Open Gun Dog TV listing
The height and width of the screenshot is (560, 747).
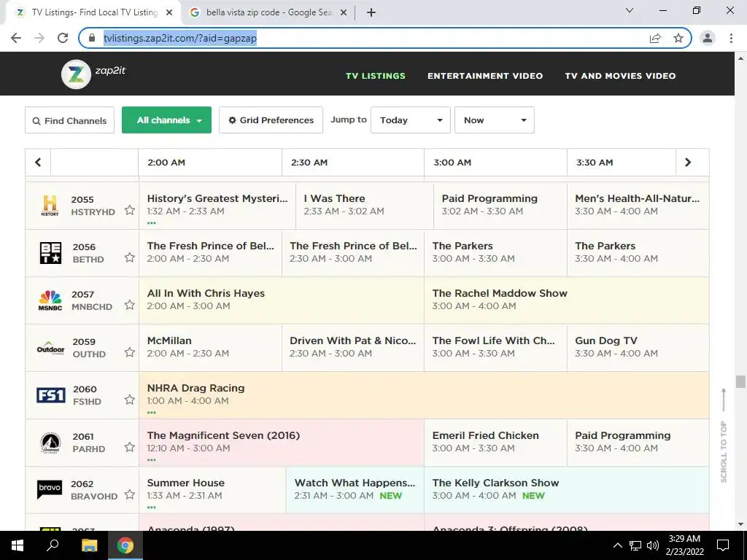click(x=638, y=348)
